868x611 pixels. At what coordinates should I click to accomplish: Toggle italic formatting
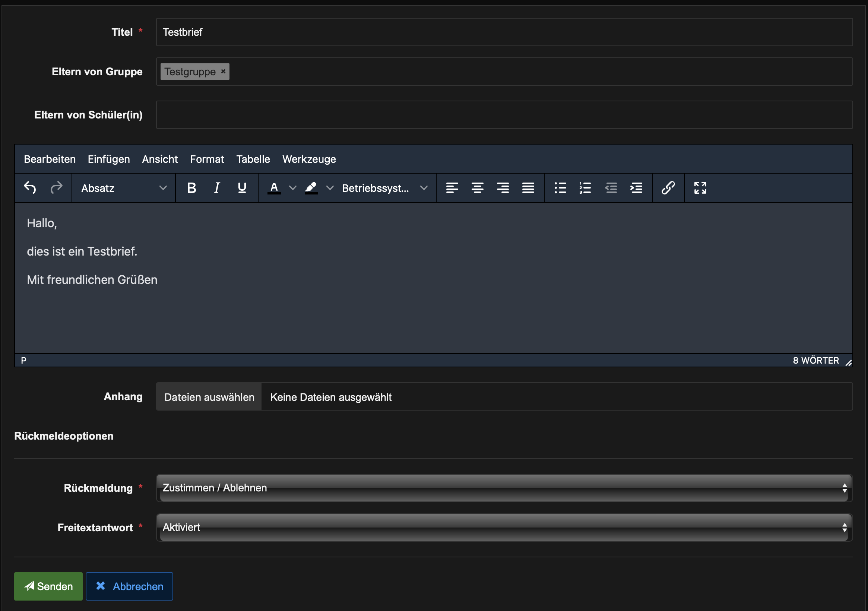(216, 188)
